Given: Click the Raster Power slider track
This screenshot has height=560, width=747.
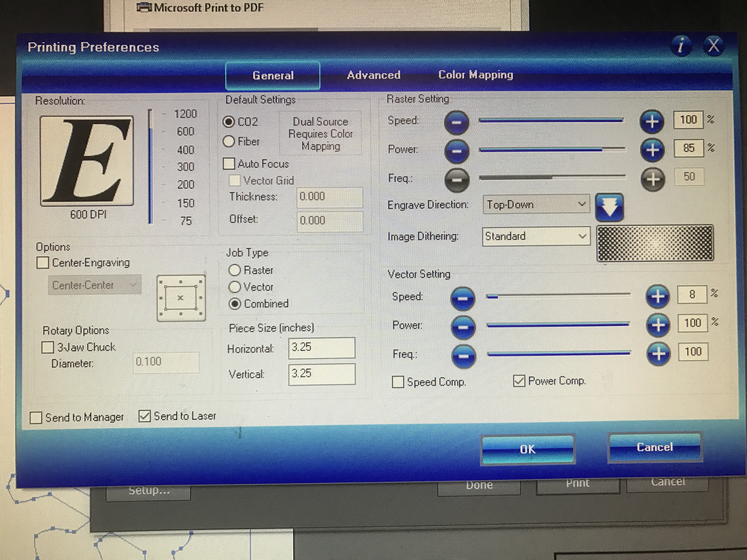Looking at the screenshot, I should coord(552,149).
